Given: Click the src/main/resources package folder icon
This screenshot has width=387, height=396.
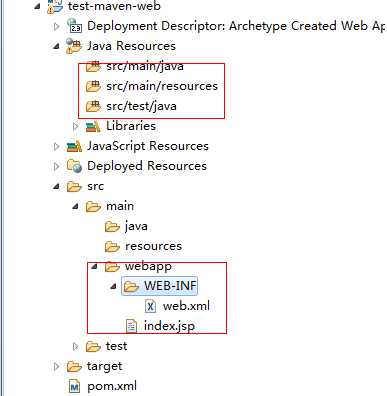Looking at the screenshot, I should click(93, 86).
